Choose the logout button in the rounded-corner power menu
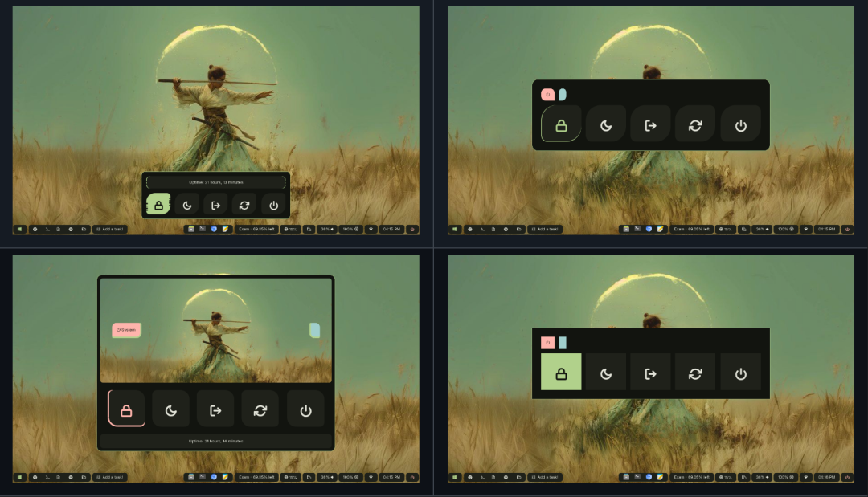This screenshot has height=497, width=868. [651, 124]
